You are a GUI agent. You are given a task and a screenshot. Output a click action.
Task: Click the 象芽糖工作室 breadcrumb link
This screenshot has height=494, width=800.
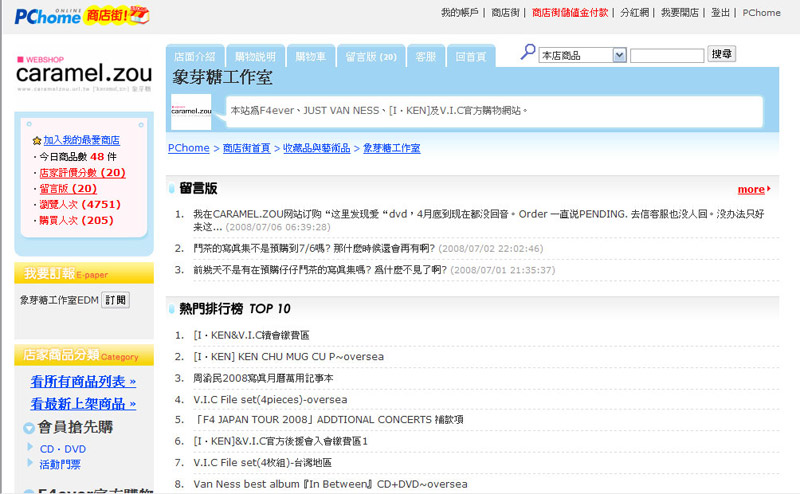click(x=392, y=148)
